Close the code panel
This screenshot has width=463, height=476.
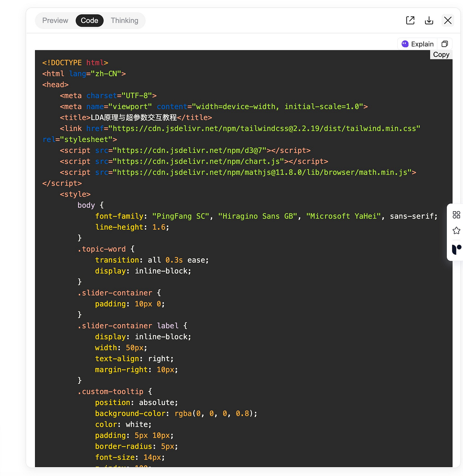click(448, 20)
